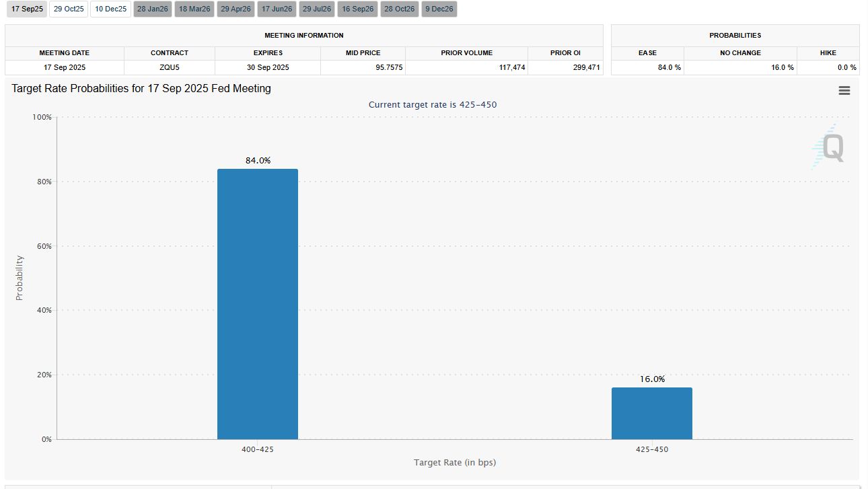Open the 16 Sep26 meeting tab
The width and height of the screenshot is (868, 489).
coord(358,9)
